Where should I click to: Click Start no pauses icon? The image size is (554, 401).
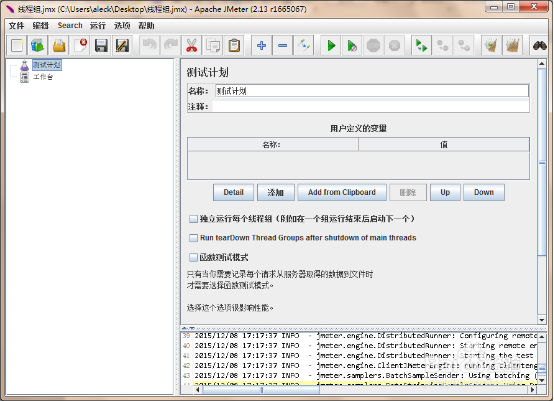click(x=352, y=45)
